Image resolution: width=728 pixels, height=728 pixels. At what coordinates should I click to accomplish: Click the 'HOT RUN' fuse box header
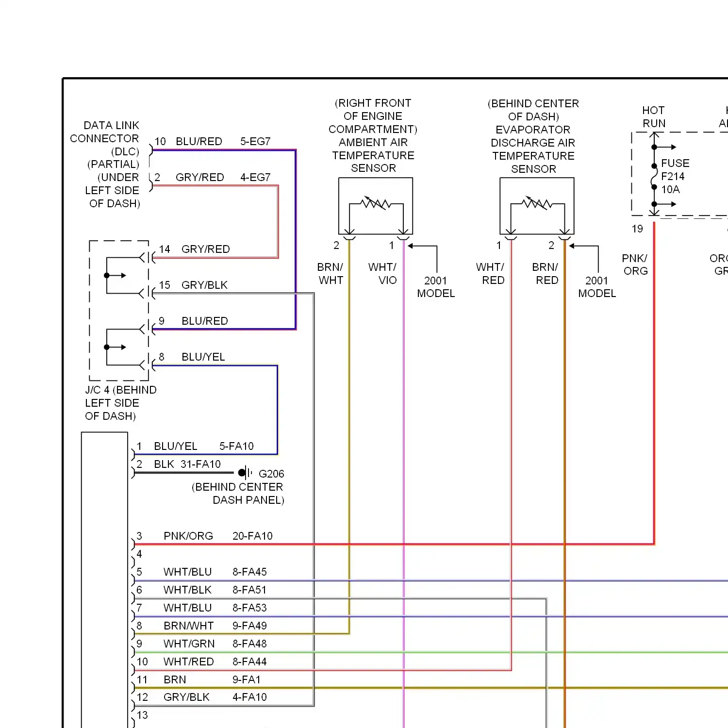[654, 117]
